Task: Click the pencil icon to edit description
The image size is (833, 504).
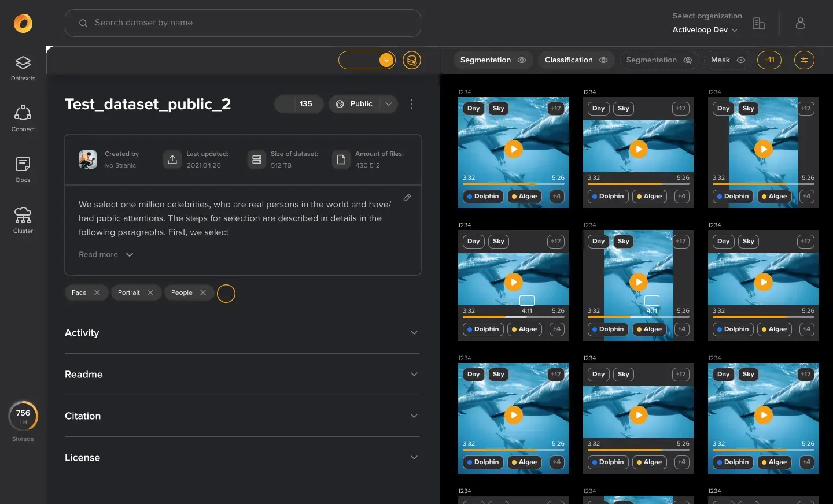Action: click(x=407, y=198)
